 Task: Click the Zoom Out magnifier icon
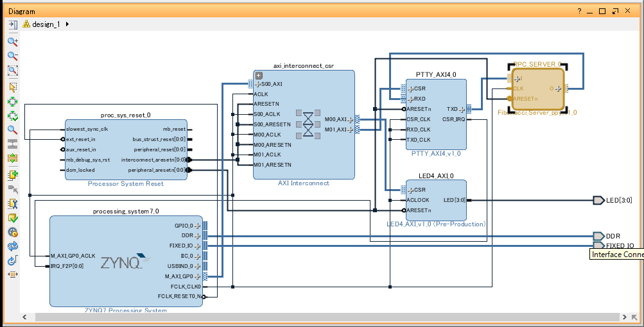13,56
